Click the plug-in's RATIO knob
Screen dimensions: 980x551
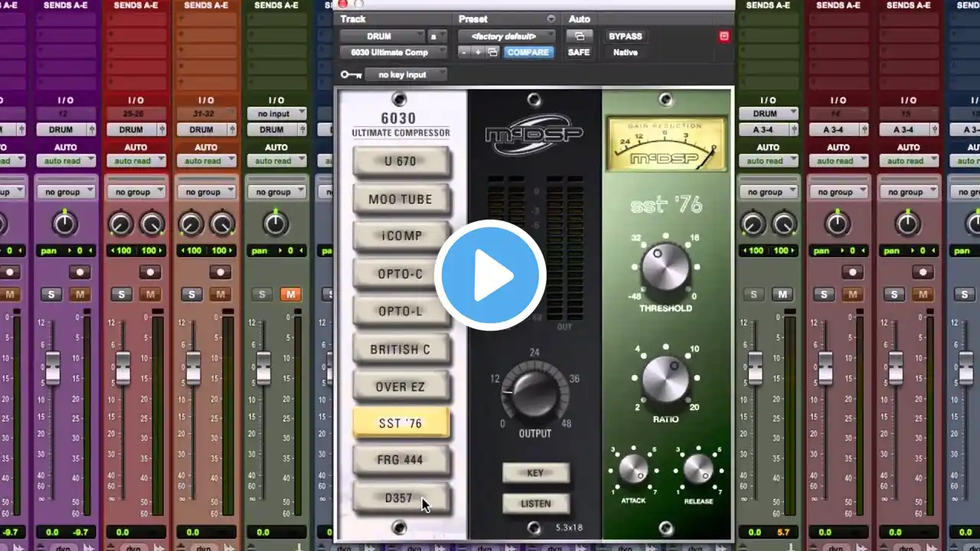pos(665,378)
